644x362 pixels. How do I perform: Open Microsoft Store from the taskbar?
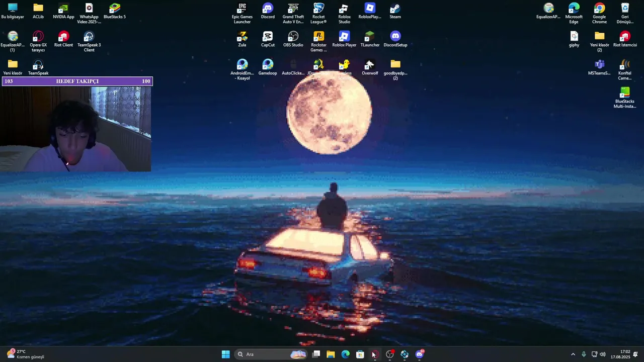pyautogui.click(x=360, y=354)
